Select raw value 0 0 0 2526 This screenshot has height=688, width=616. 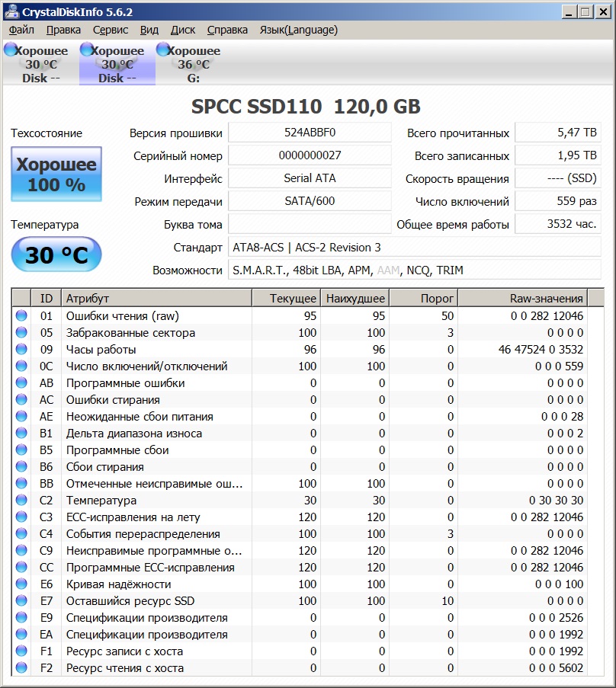(556, 617)
